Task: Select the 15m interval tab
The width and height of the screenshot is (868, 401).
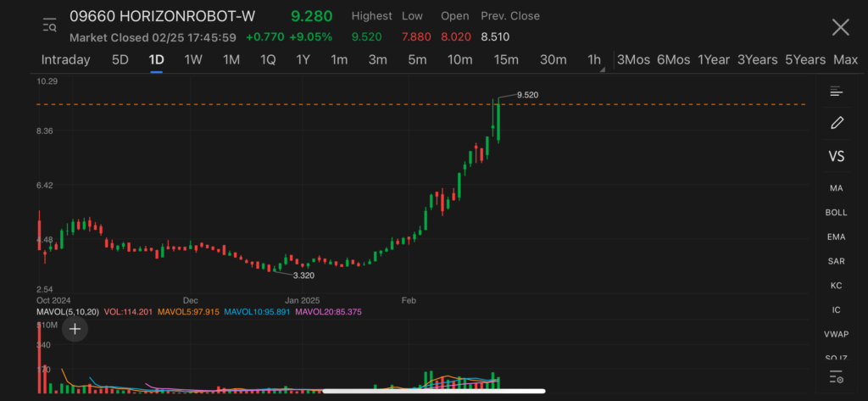Action: point(506,60)
